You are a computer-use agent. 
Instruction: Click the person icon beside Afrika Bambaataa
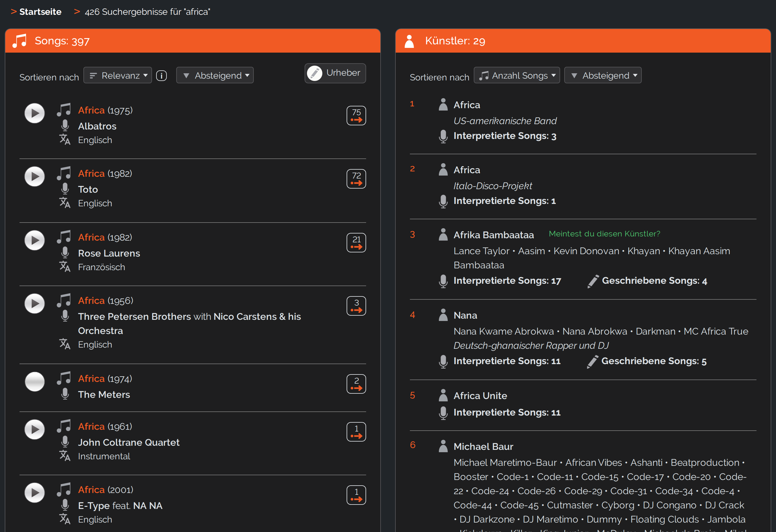coord(443,234)
